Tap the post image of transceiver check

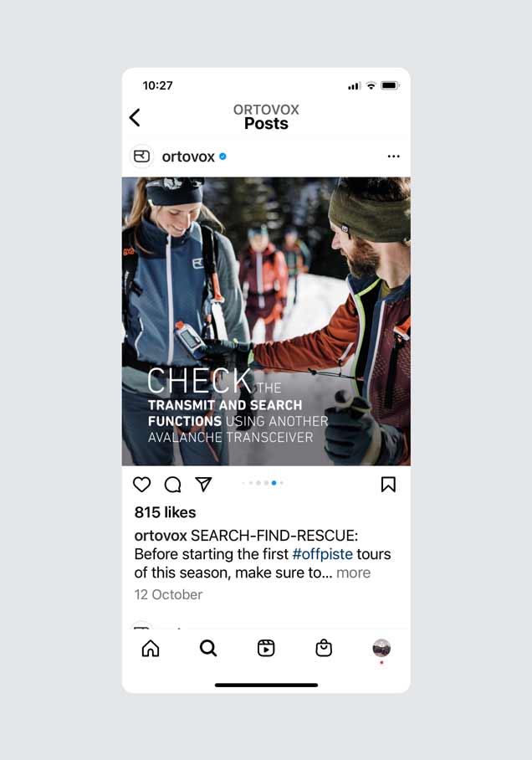click(266, 321)
